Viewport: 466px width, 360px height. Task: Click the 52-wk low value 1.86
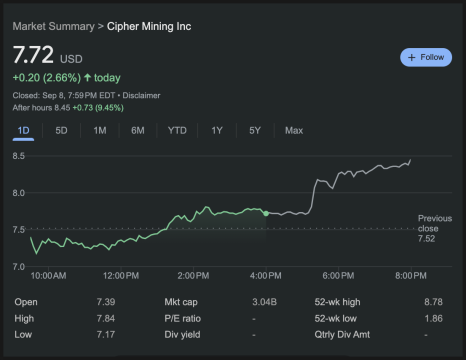pos(433,318)
